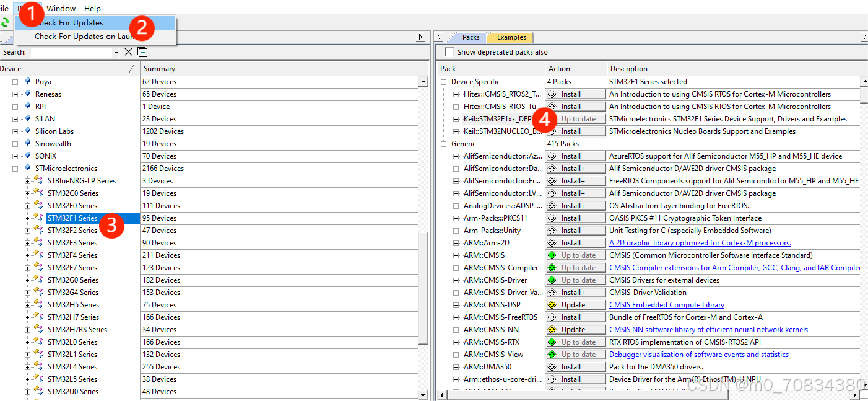868x401 pixels.
Task: Click the Summary column header
Action: [284, 69]
